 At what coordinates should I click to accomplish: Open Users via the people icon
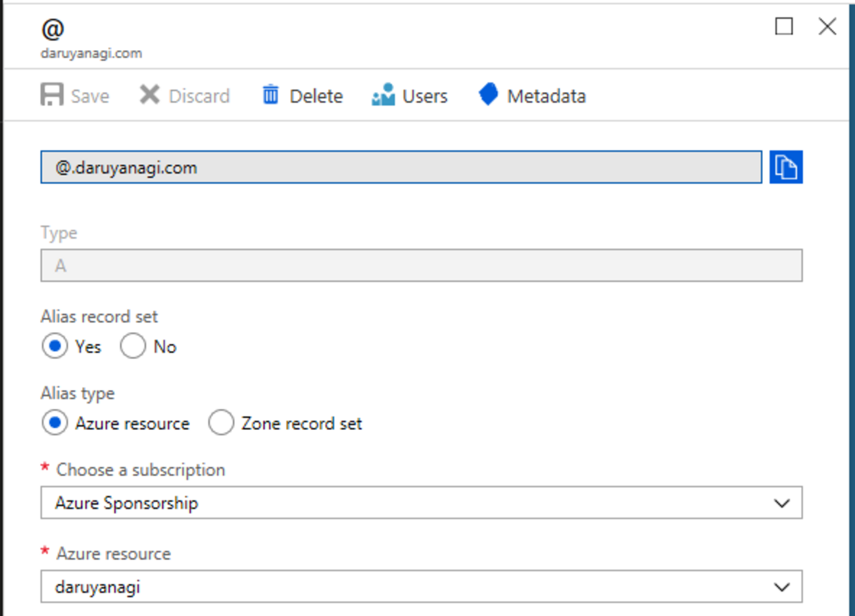point(383,95)
